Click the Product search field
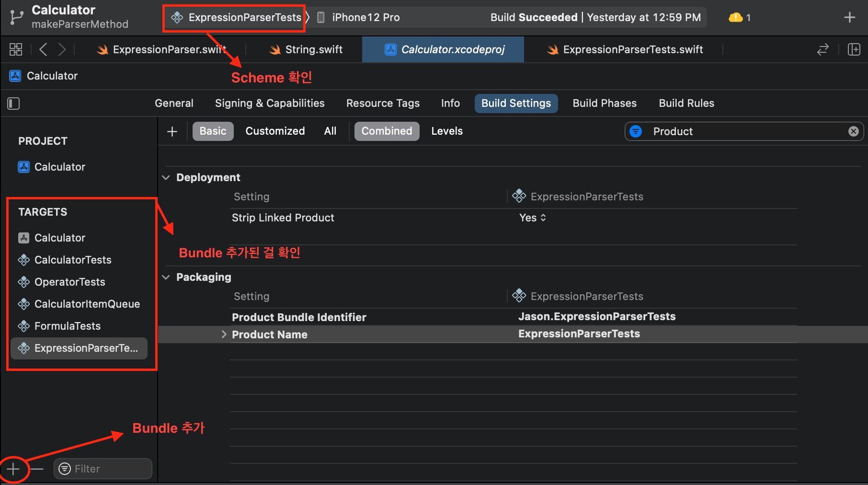This screenshot has width=868, height=485. pos(745,131)
